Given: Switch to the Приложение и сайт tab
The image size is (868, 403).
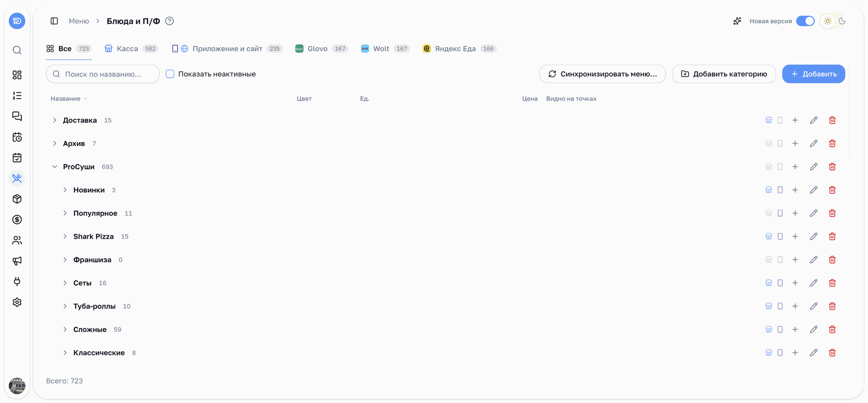Looking at the screenshot, I should (x=227, y=49).
